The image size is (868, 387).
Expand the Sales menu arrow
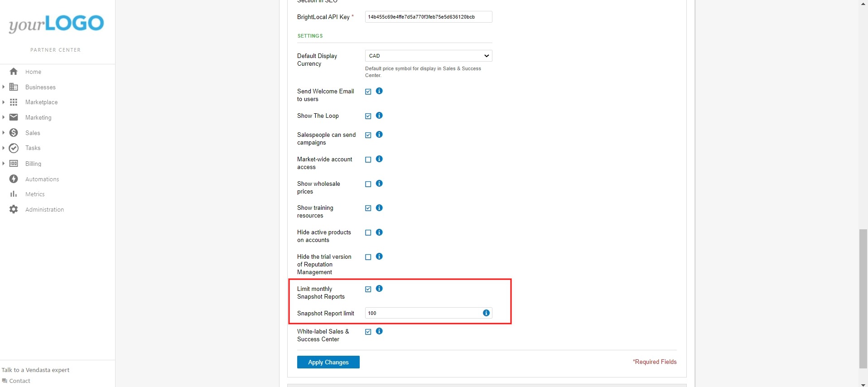[3, 133]
